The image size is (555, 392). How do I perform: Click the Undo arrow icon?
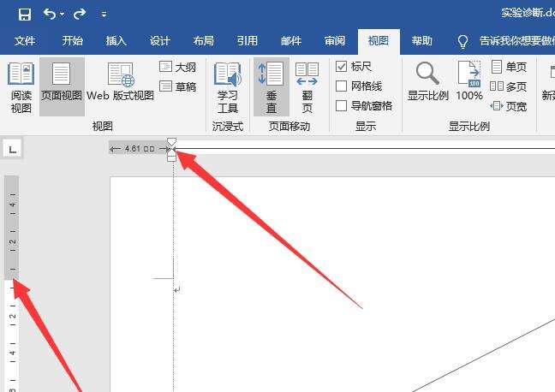point(49,15)
